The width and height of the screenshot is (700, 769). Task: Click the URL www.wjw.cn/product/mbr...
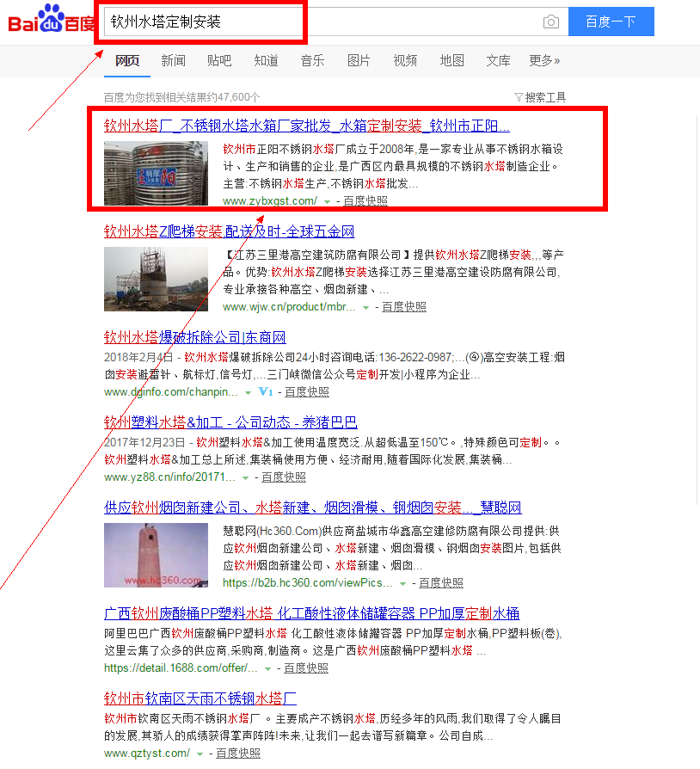tap(289, 307)
